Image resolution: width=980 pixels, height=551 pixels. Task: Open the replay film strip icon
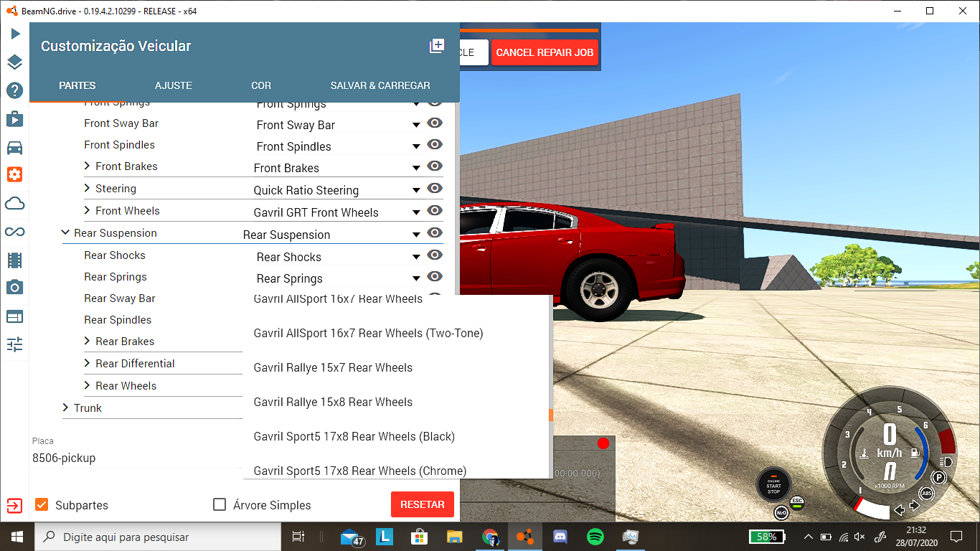tap(15, 260)
